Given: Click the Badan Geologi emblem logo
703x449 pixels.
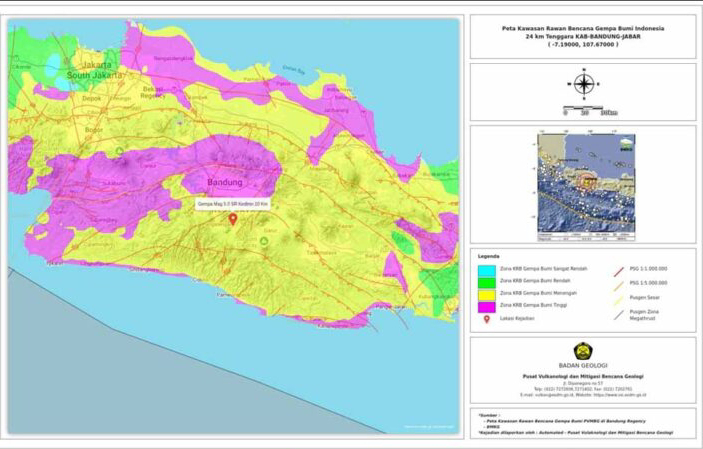Looking at the screenshot, I should click(583, 351).
